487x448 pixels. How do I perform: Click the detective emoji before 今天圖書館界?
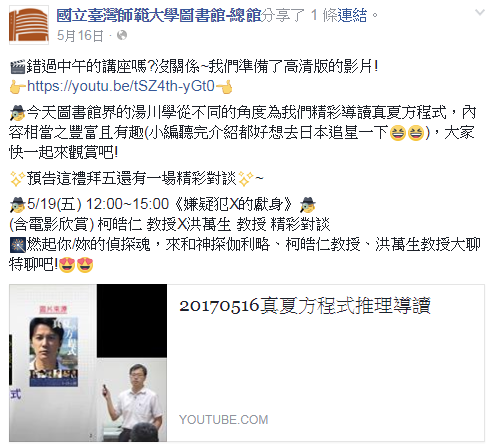pos(18,113)
